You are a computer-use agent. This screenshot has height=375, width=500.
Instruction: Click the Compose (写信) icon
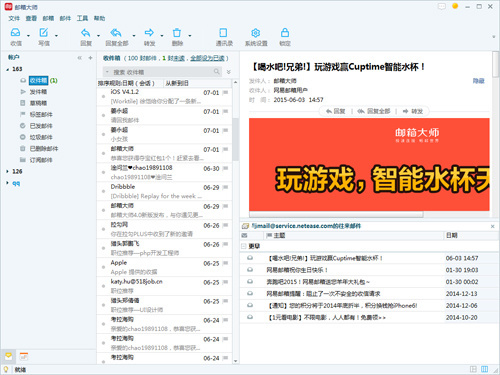coord(44,33)
